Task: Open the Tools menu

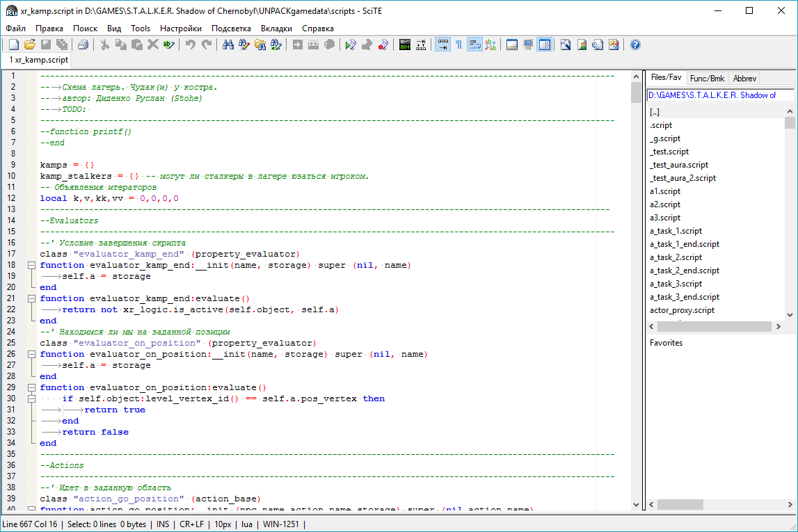Action: pyautogui.click(x=141, y=29)
